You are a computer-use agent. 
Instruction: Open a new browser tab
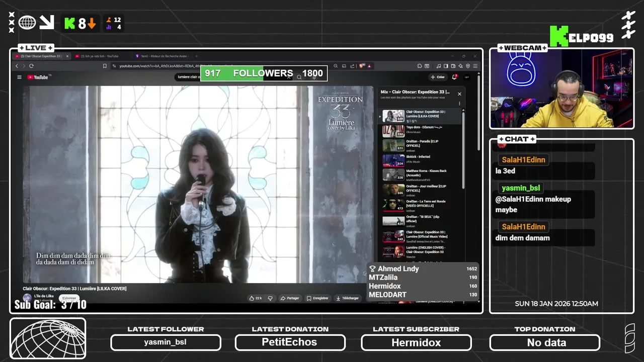coord(197,56)
